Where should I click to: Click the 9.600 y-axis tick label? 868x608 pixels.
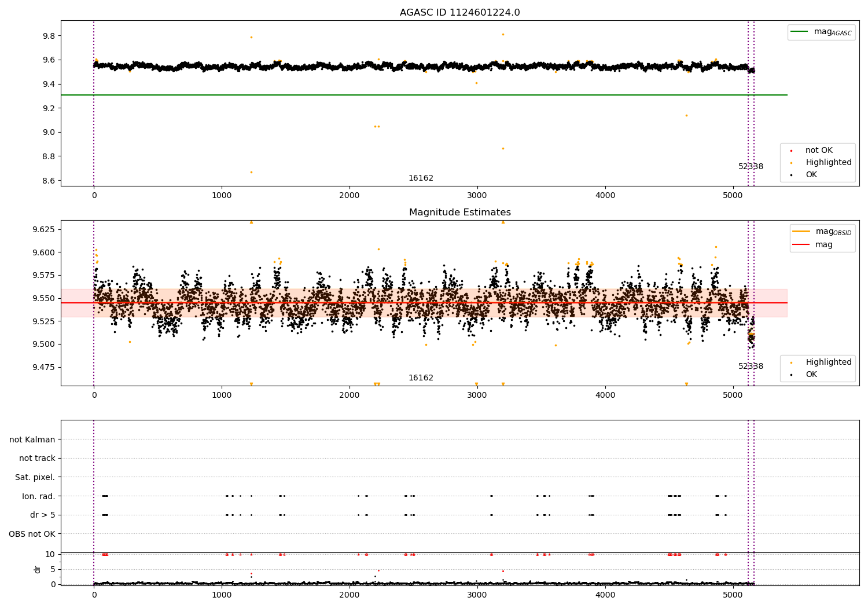pos(45,252)
